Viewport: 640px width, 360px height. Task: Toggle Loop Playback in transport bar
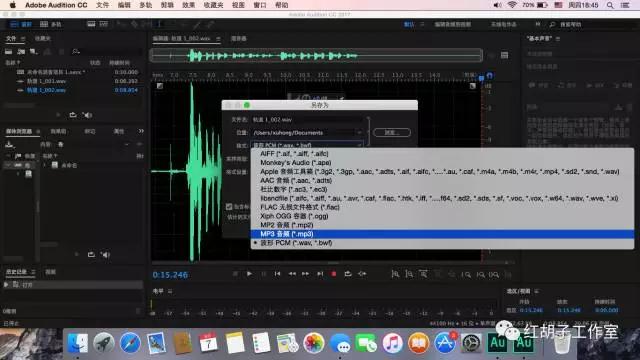point(348,274)
